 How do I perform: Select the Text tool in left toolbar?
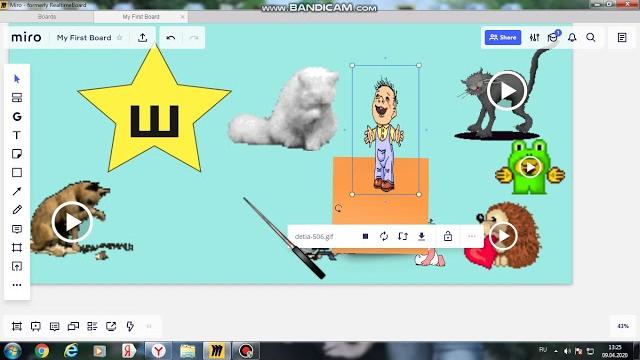click(x=17, y=135)
